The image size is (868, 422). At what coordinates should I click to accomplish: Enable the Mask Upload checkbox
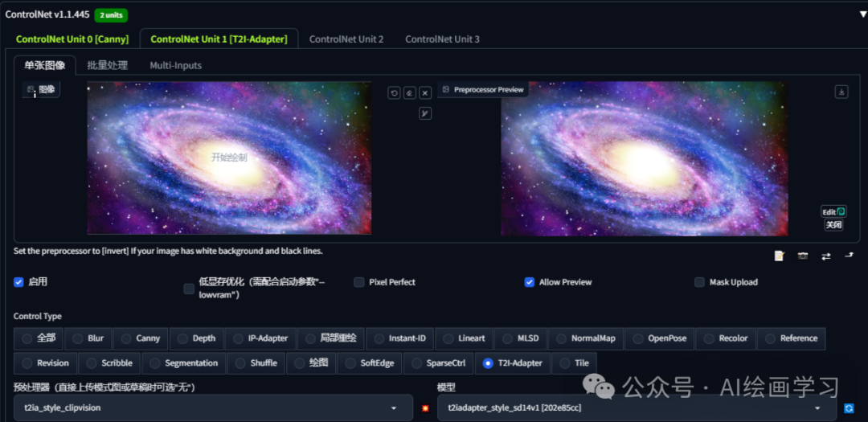700,282
